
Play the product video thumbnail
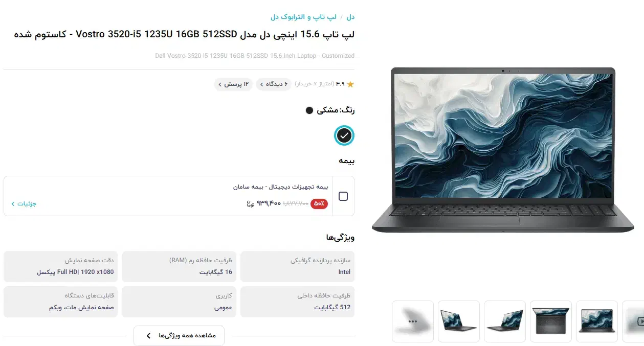point(633,321)
